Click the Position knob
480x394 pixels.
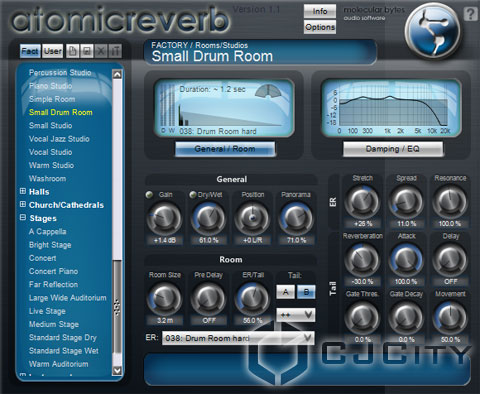[252, 218]
